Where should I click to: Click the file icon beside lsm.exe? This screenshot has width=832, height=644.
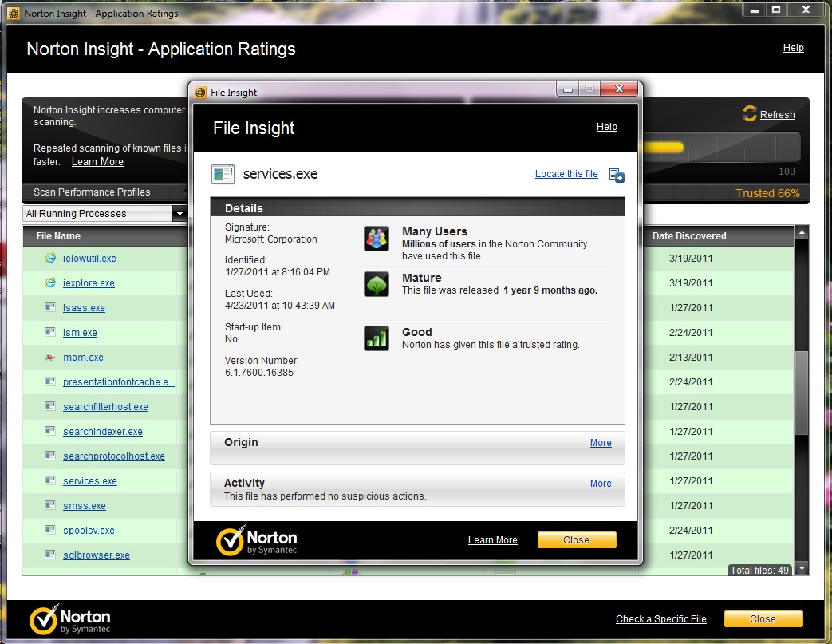50,332
